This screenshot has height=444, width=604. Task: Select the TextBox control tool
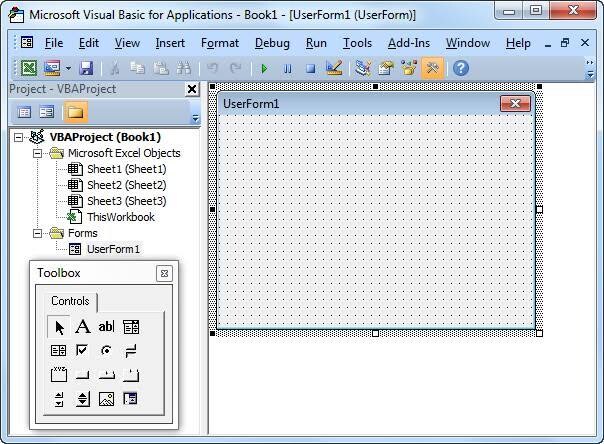[106, 327]
